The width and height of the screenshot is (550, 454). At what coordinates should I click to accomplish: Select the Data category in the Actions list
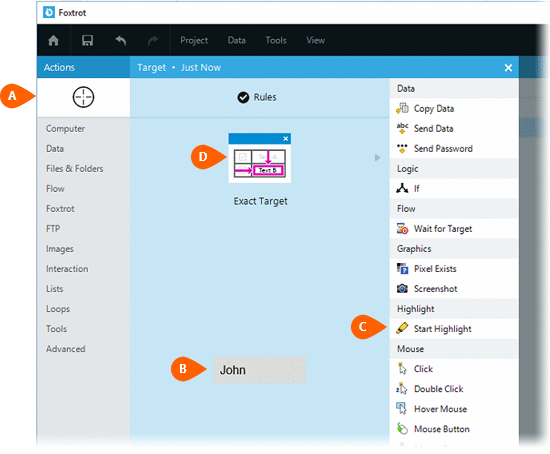point(55,149)
